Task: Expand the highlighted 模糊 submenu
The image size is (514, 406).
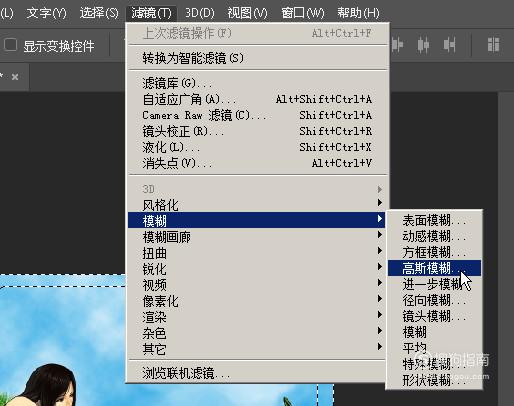Action: [257, 220]
